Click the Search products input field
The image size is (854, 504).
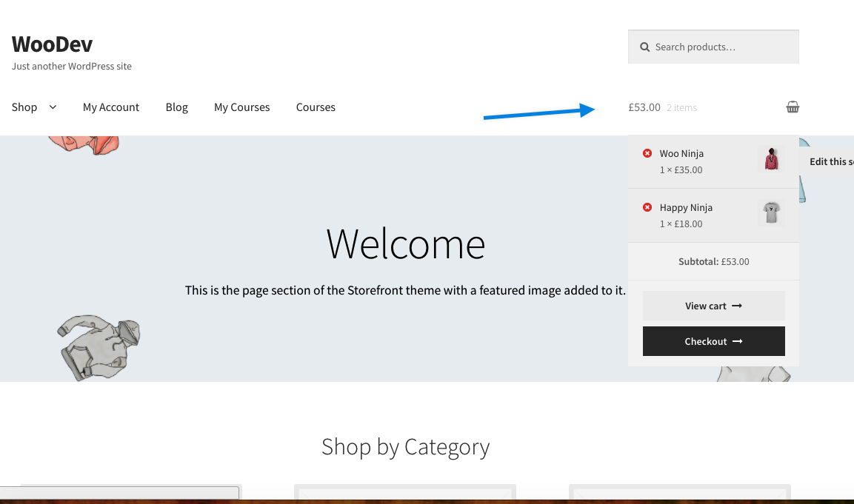pos(713,47)
